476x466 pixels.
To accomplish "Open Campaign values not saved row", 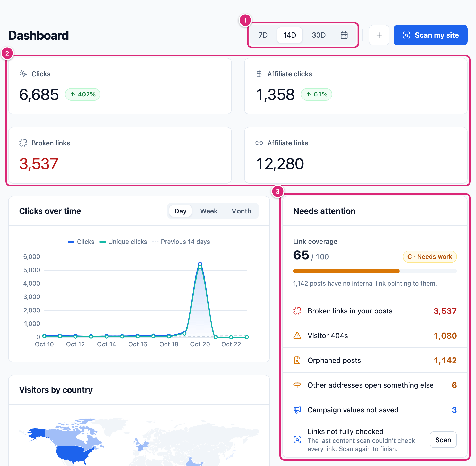I will (375, 410).
